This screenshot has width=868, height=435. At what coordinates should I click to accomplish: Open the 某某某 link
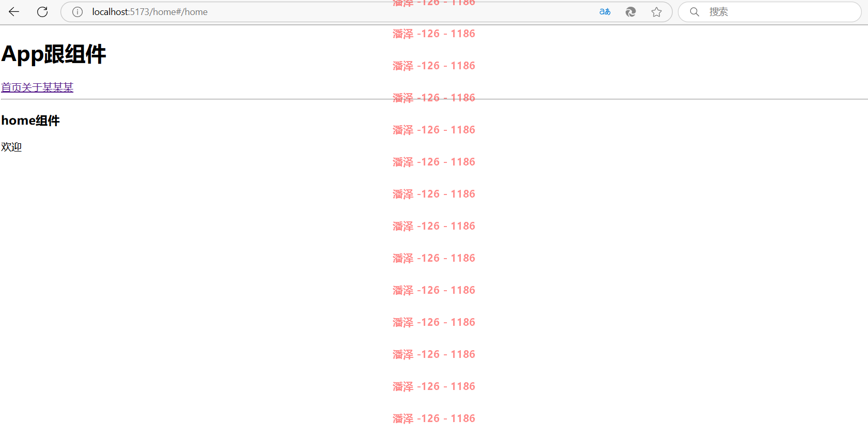click(58, 87)
